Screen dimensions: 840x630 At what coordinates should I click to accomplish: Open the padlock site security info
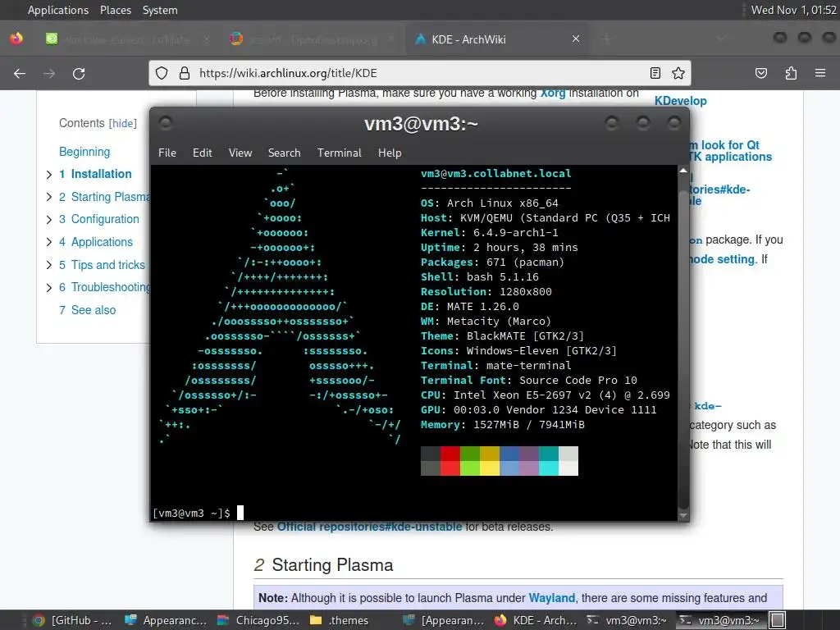(x=185, y=73)
